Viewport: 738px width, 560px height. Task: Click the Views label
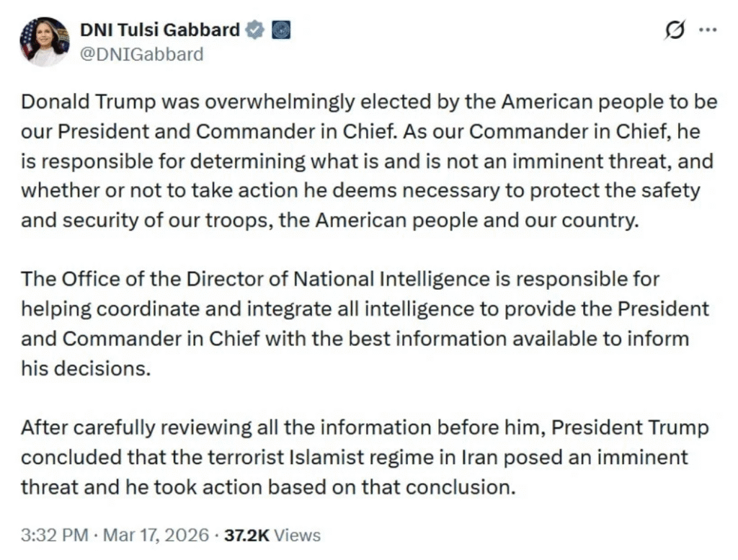pos(298,535)
